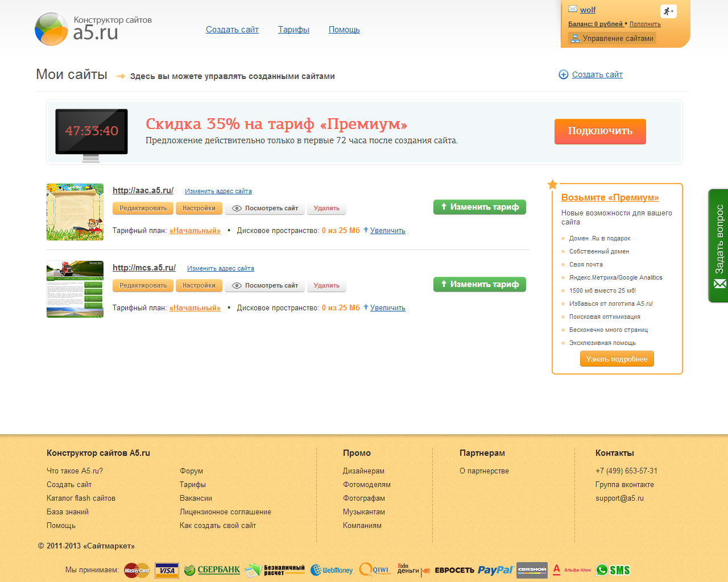Click the star icon on Premium box
The width and height of the screenshot is (728, 582).
pos(552,184)
